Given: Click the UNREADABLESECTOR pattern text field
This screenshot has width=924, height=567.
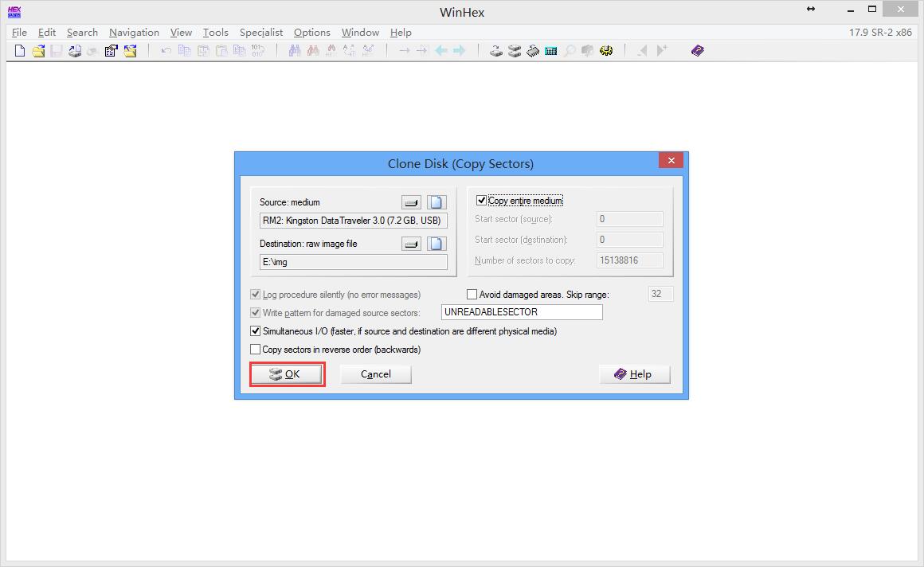Looking at the screenshot, I should click(x=522, y=312).
